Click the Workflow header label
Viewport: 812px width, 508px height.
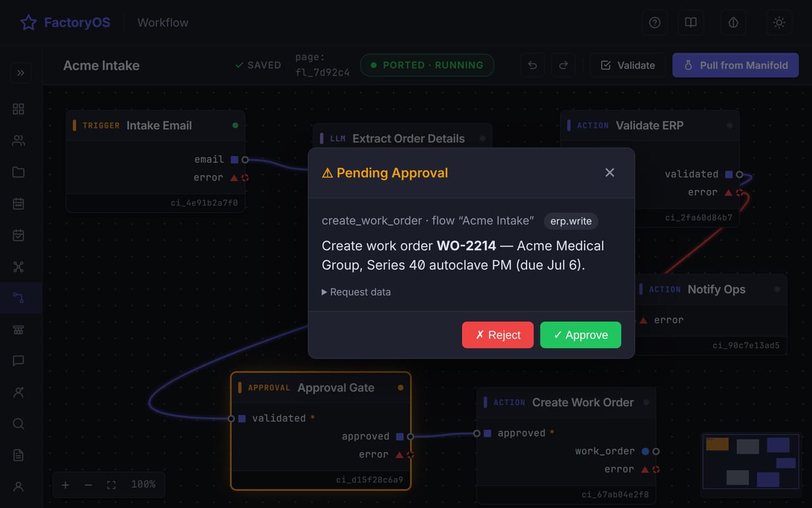point(163,23)
